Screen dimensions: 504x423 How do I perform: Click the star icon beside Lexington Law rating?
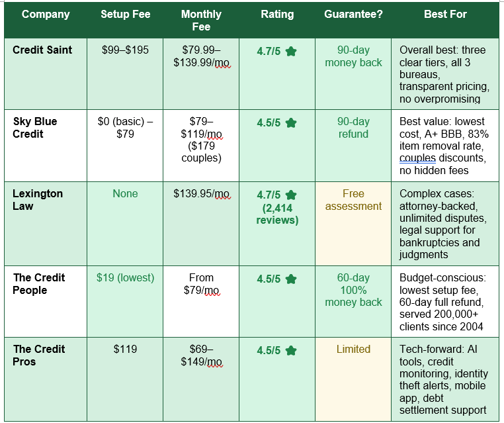click(x=291, y=195)
